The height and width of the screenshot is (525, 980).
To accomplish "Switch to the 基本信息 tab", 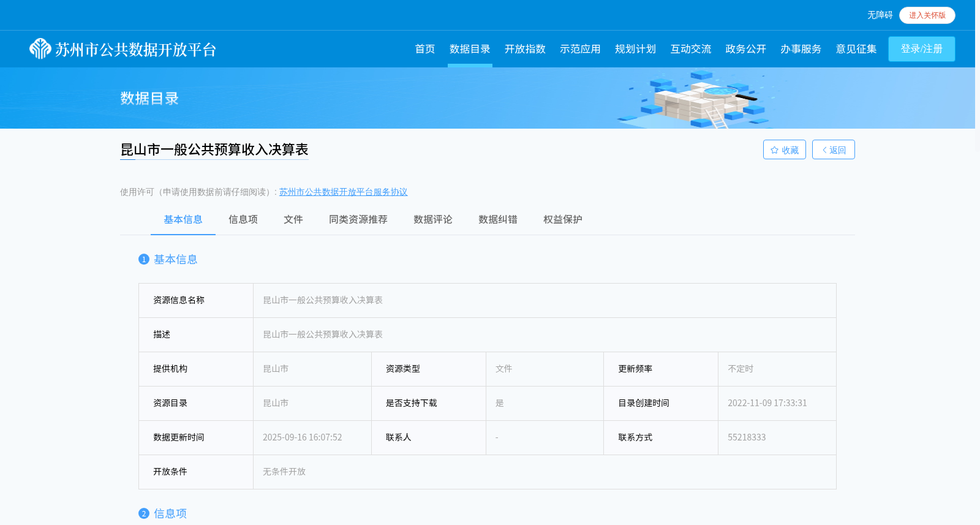I will tap(183, 219).
